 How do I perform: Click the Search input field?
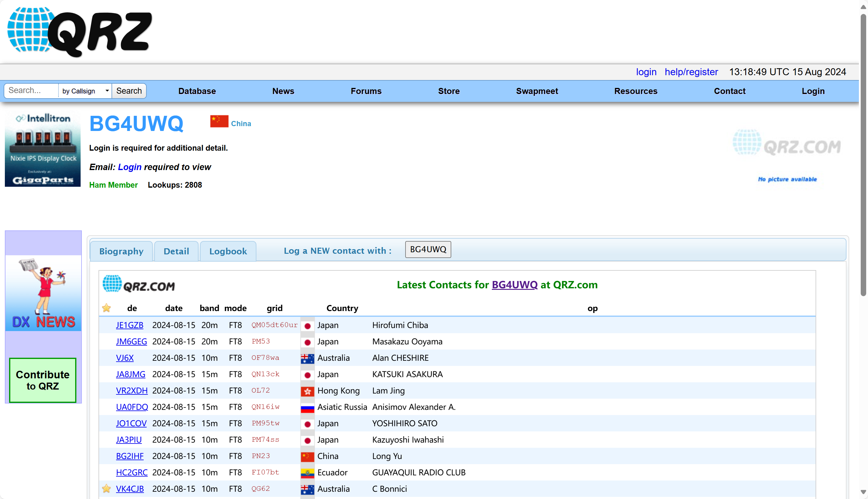click(32, 90)
